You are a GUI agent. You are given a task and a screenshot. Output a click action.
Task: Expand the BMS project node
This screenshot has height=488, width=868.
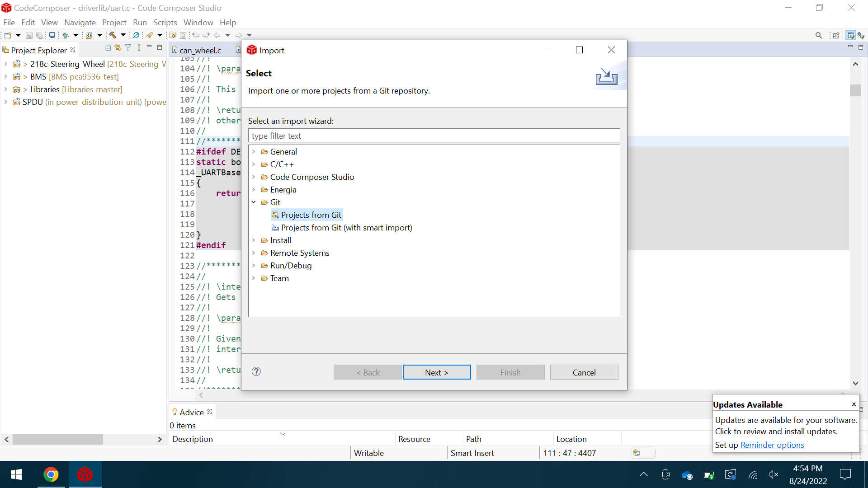click(x=6, y=76)
